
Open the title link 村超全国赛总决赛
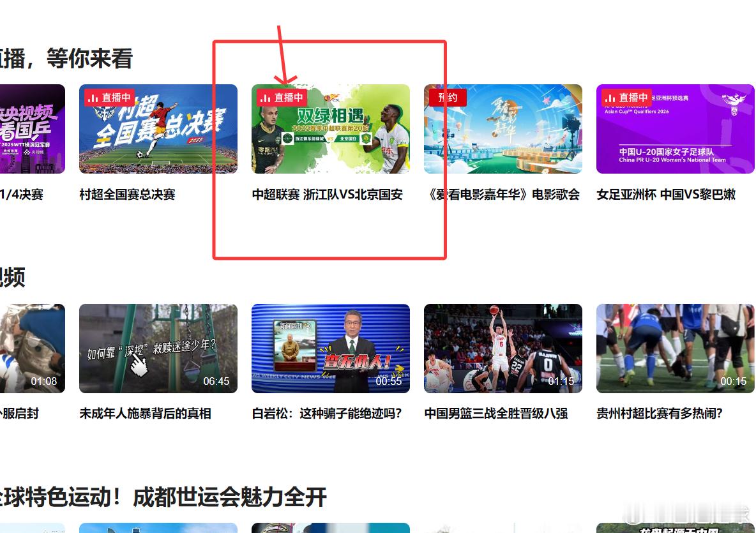127,194
